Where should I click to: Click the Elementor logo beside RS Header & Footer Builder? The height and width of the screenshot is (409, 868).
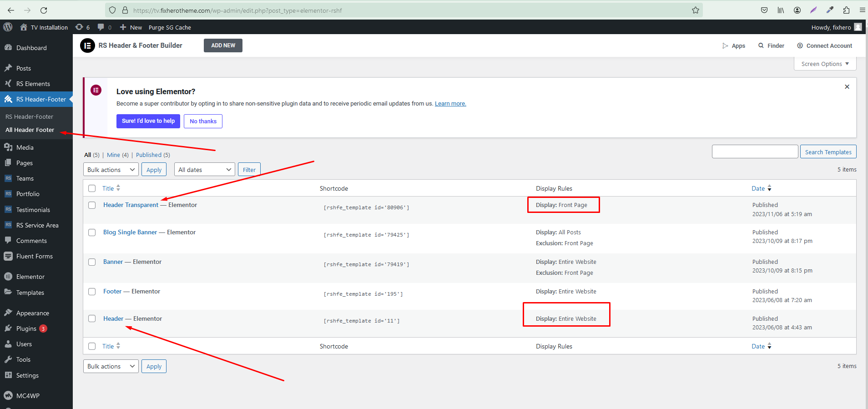(x=87, y=45)
